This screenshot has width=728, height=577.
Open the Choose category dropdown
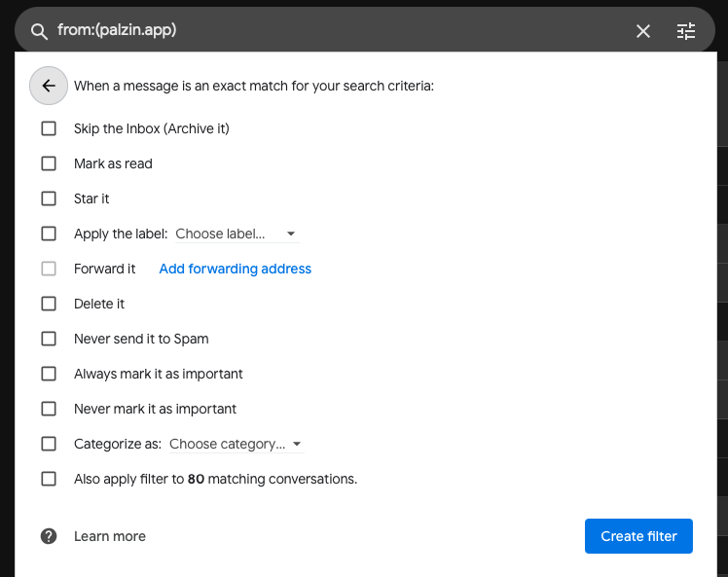coord(237,445)
